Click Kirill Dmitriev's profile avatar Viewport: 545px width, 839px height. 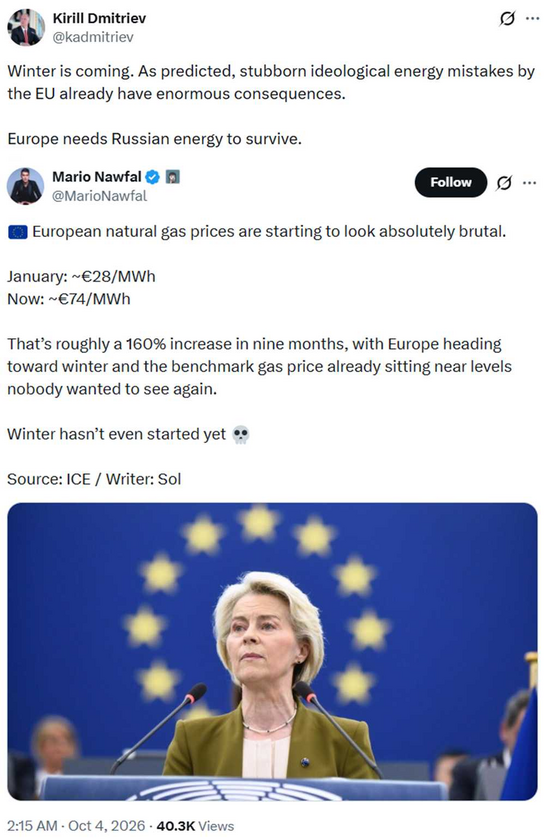click(26, 27)
